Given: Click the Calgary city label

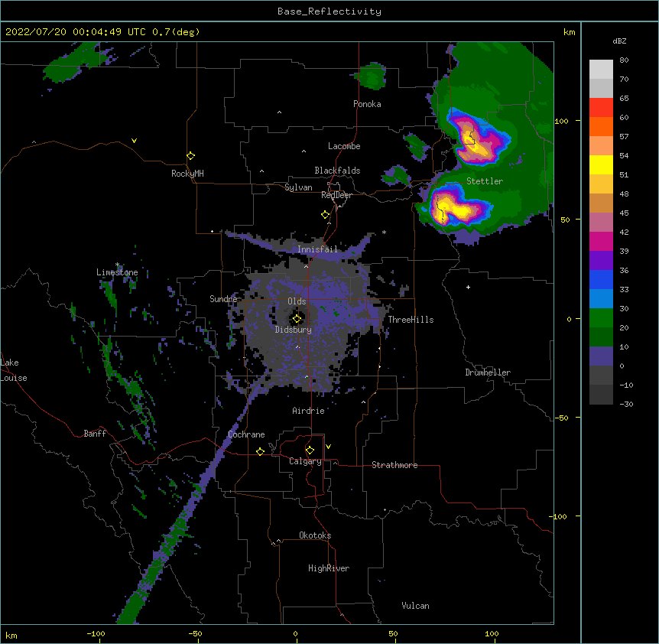Looking at the screenshot, I should pyautogui.click(x=305, y=461).
